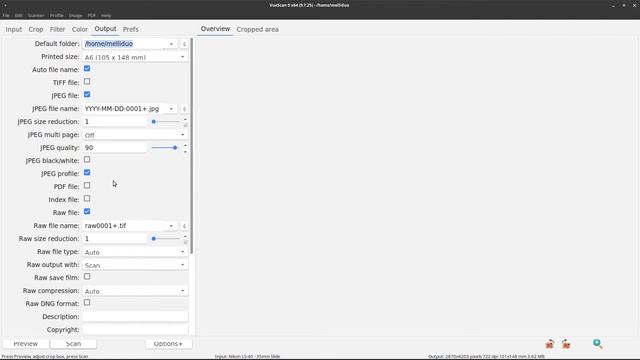
Task: Click the Default folder path field
Action: coord(124,44)
